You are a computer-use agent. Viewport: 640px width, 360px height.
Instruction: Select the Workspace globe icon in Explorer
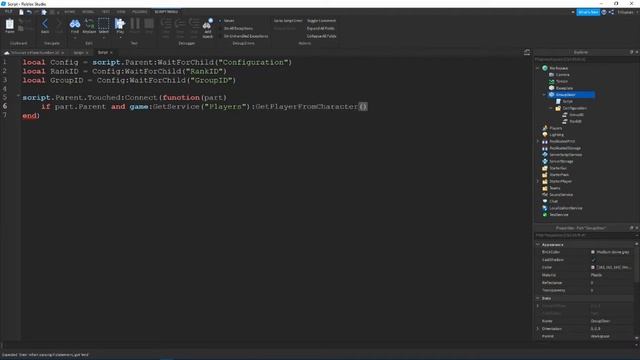click(x=545, y=68)
